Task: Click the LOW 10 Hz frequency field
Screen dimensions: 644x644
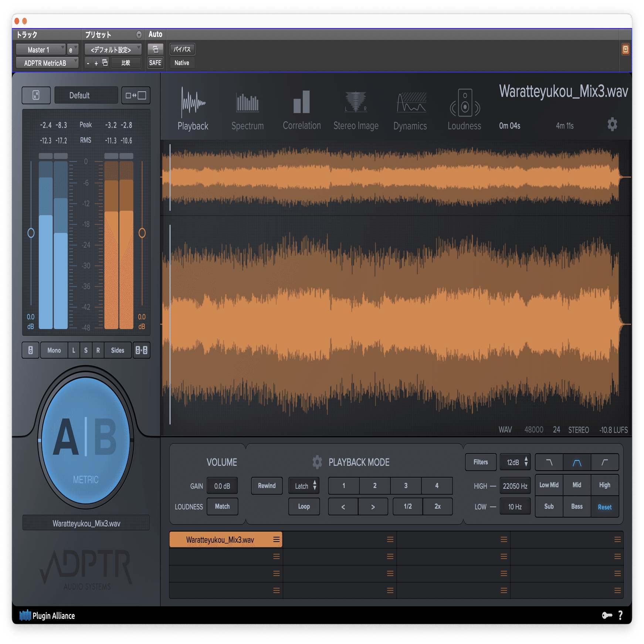Action: pos(515,506)
